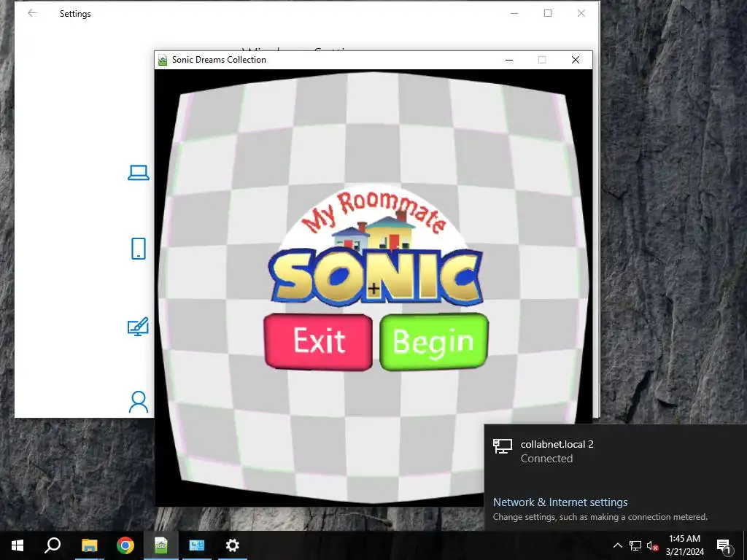Open the clock showing 1:45 AM
This screenshot has width=747, height=560.
[684, 545]
